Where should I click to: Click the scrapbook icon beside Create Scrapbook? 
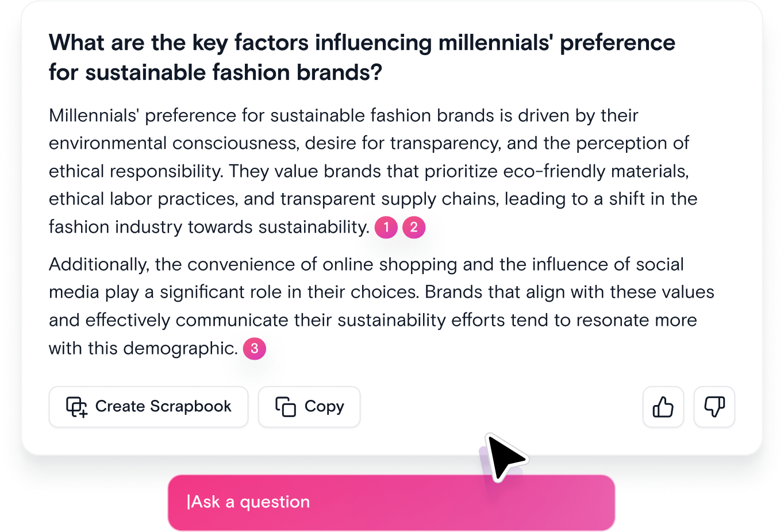tap(76, 407)
